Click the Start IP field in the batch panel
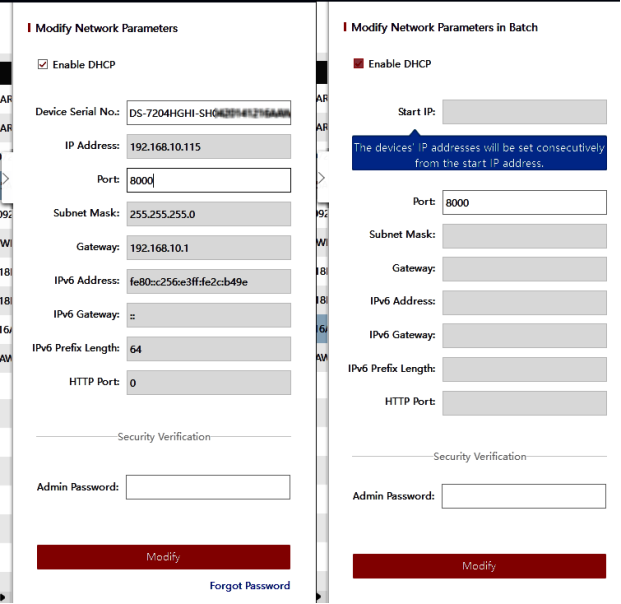This screenshot has height=604, width=621. point(524,112)
